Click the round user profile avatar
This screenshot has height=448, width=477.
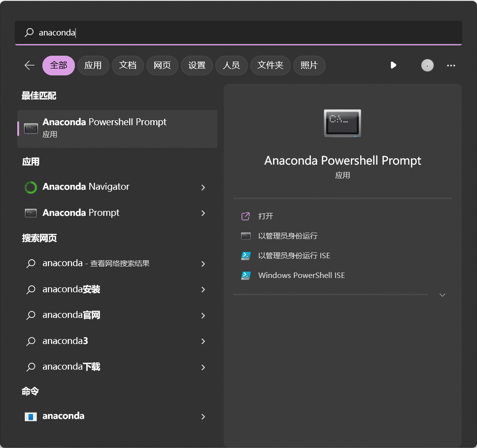[x=427, y=65]
